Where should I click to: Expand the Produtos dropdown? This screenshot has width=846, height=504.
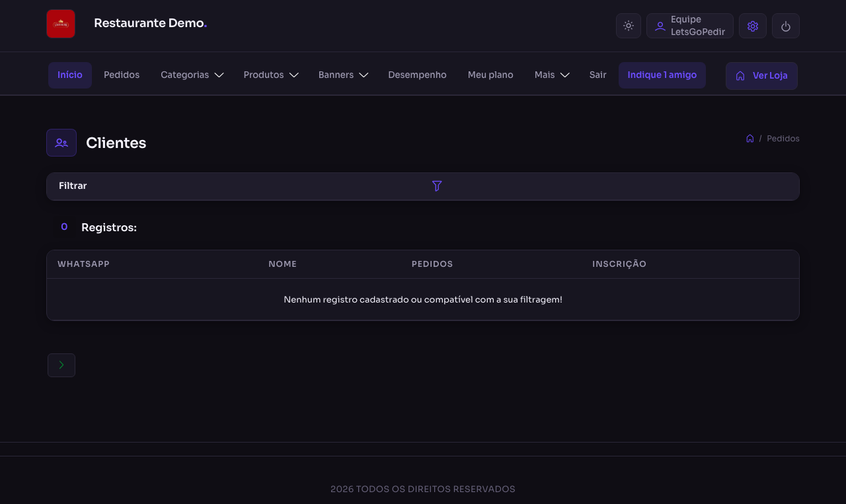click(x=271, y=75)
